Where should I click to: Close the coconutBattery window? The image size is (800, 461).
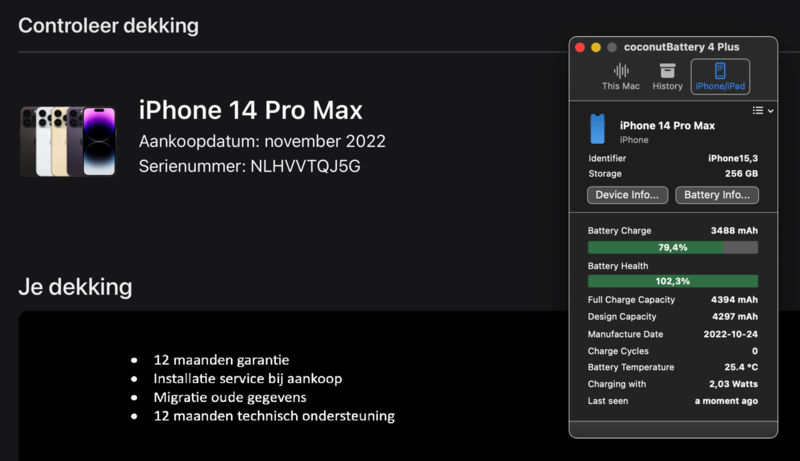click(x=580, y=47)
